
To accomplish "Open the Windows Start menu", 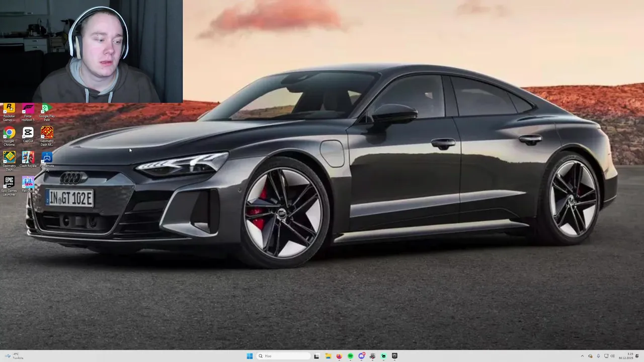I will coord(250,356).
